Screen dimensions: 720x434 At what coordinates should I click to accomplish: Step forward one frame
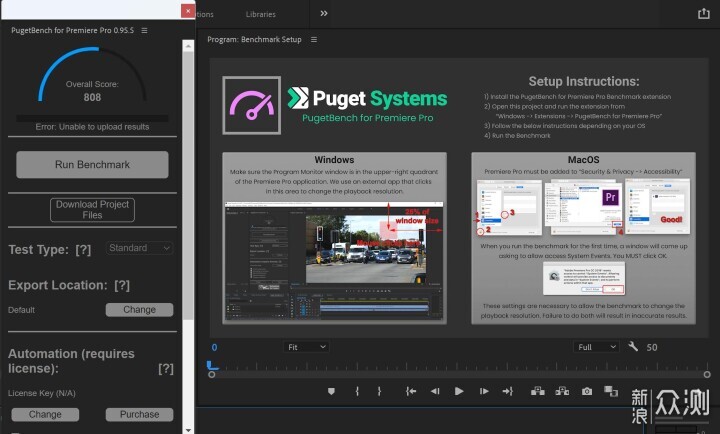(484, 391)
